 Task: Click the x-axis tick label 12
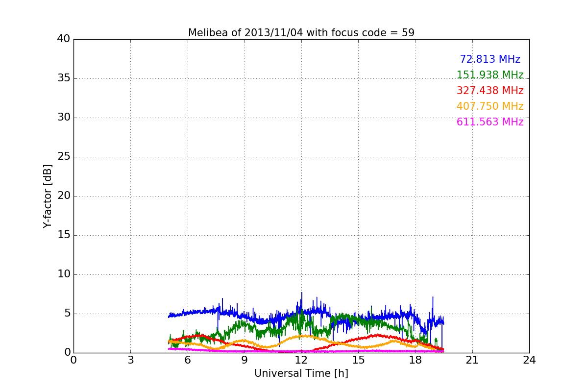[x=301, y=360]
